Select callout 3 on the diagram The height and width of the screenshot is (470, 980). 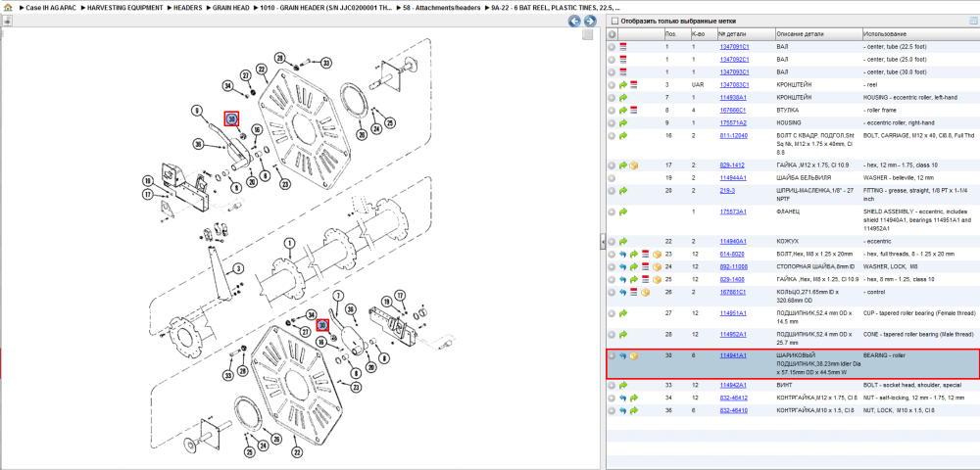pos(237,269)
